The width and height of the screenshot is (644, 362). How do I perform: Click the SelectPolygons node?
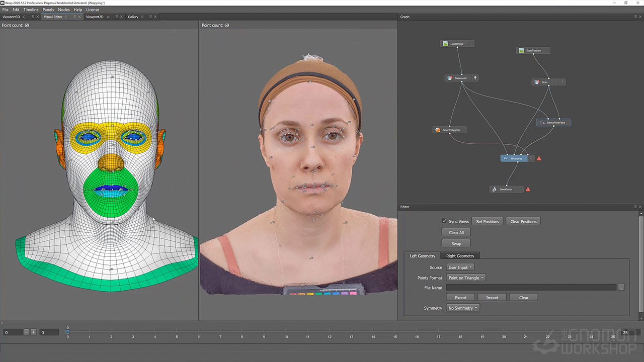pyautogui.click(x=450, y=130)
